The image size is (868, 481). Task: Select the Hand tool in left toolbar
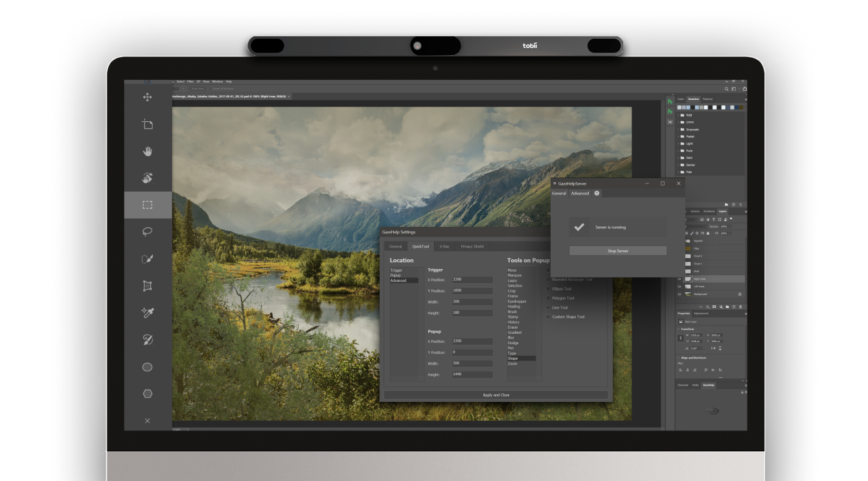tap(148, 151)
